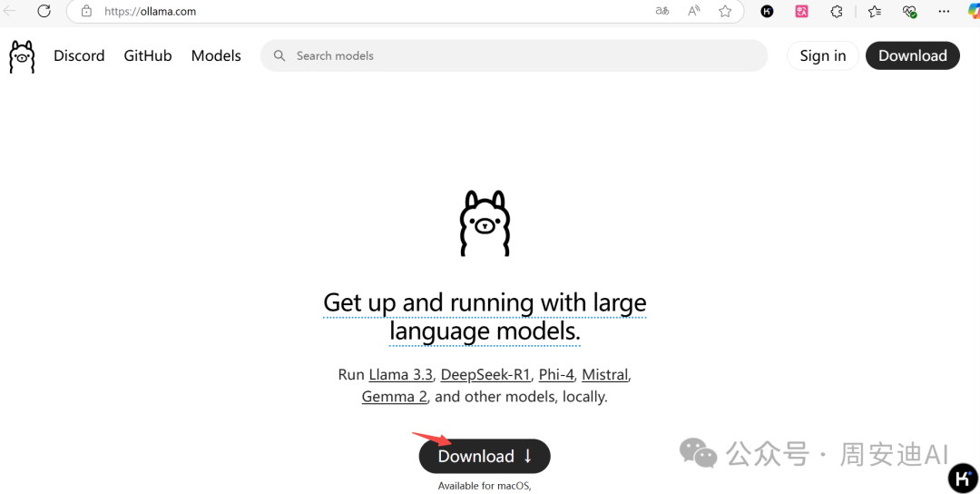Go to the Models page

[216, 55]
